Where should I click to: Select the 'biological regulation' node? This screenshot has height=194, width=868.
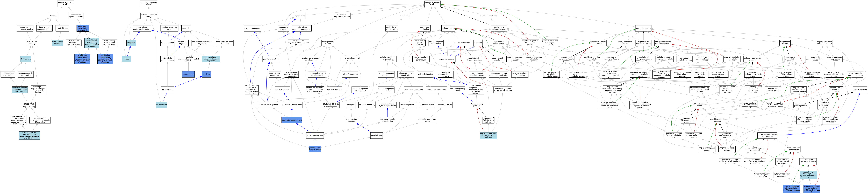coord(488,16)
